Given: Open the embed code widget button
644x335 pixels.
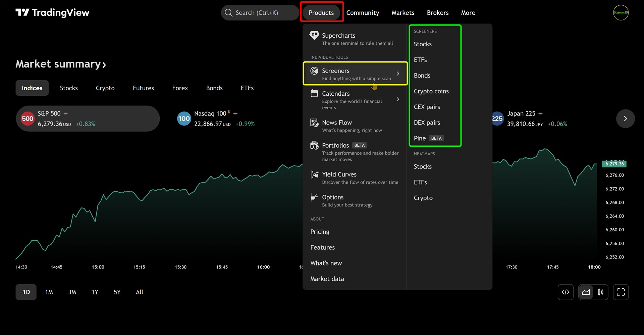Looking at the screenshot, I should click(566, 292).
